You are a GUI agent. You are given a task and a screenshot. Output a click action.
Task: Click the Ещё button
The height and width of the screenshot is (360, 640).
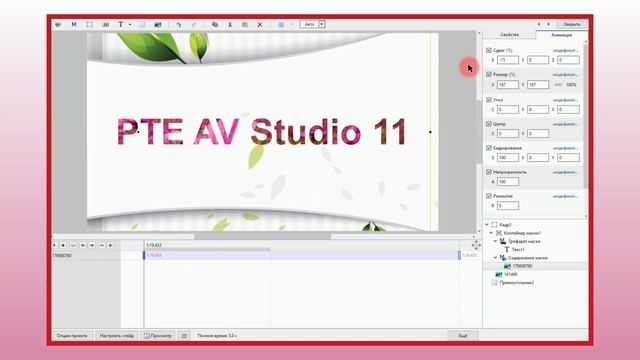point(462,336)
